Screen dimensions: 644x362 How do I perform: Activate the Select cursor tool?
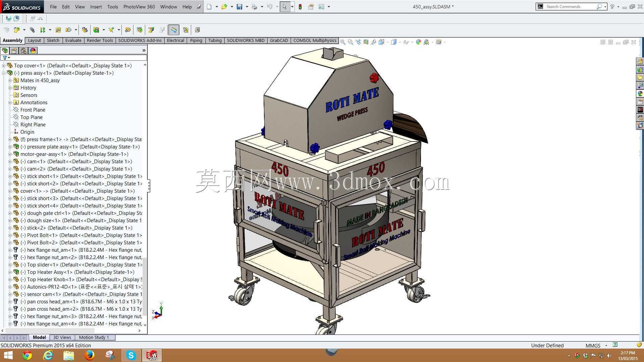tap(285, 7)
